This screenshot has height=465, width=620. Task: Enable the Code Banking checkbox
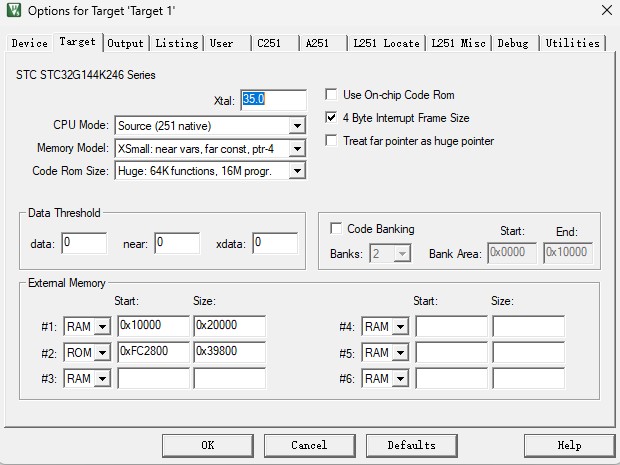pos(336,229)
